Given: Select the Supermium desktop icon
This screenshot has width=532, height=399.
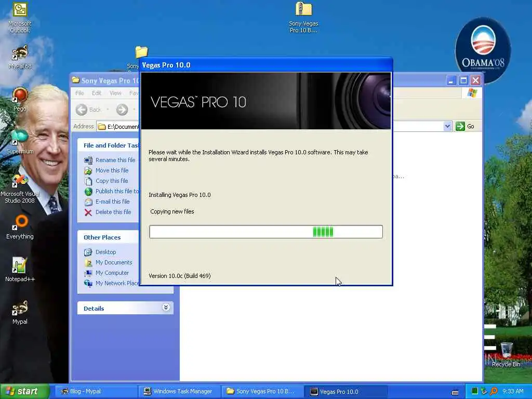Looking at the screenshot, I should (x=20, y=142).
